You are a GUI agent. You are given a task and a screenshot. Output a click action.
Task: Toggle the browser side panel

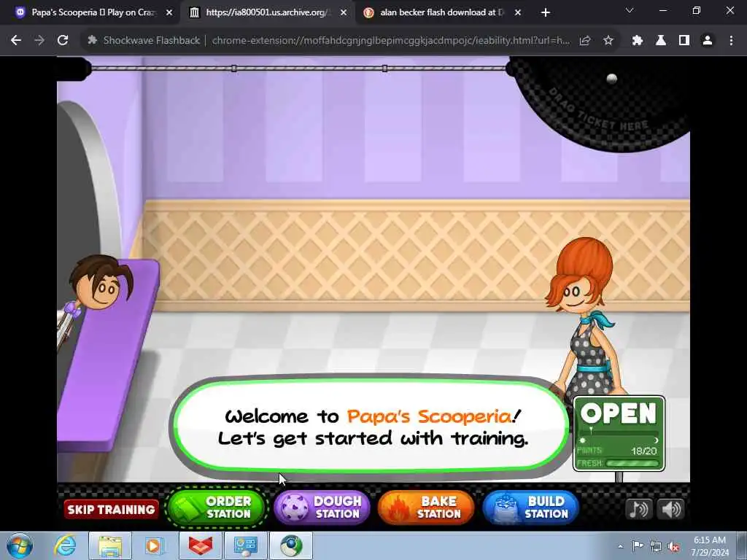684,41
